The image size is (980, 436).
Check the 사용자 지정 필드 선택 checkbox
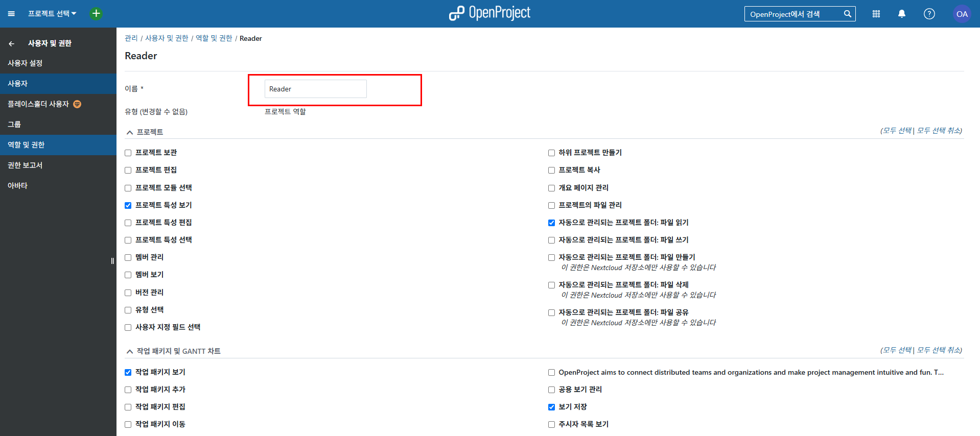tap(128, 328)
